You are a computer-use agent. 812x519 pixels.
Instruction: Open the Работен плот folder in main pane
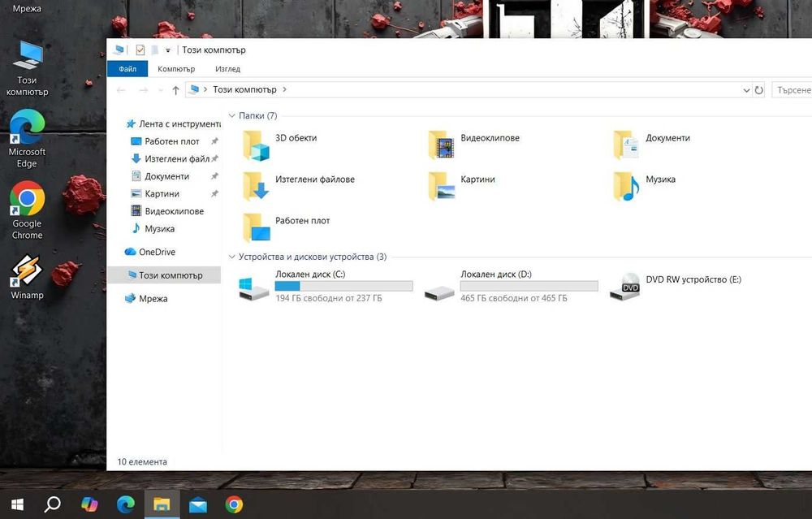tap(287, 228)
